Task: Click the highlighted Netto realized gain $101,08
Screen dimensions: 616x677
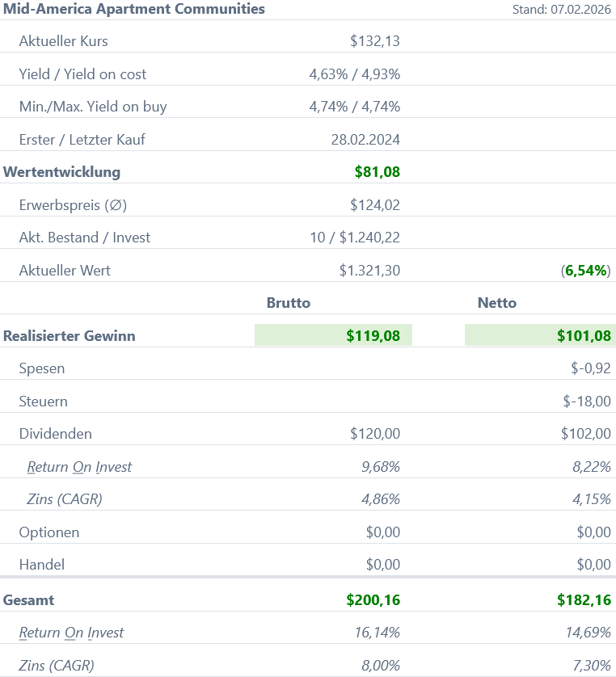Action: coord(584,336)
